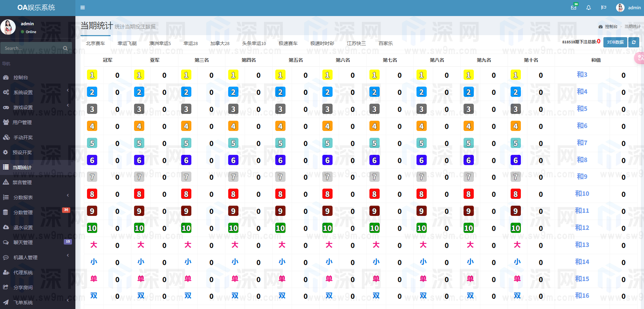
Task: Switch to the 幸运飞艇 tab
Action: (127, 43)
